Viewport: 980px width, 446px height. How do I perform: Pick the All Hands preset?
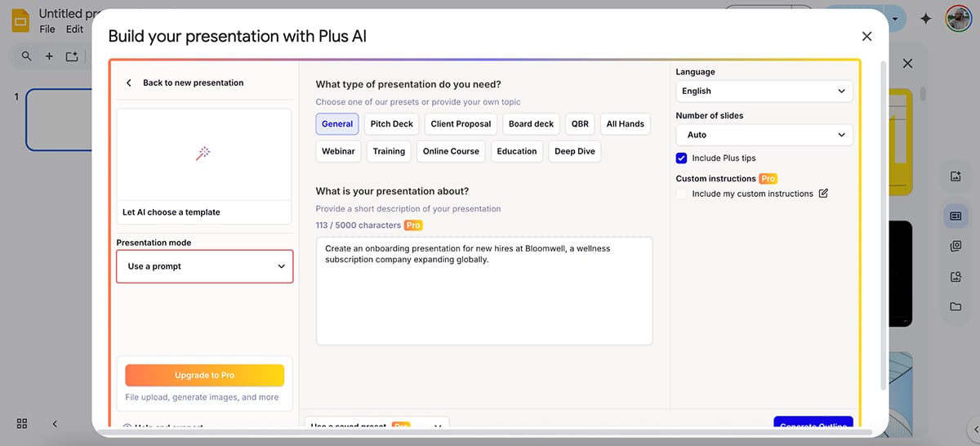point(626,124)
